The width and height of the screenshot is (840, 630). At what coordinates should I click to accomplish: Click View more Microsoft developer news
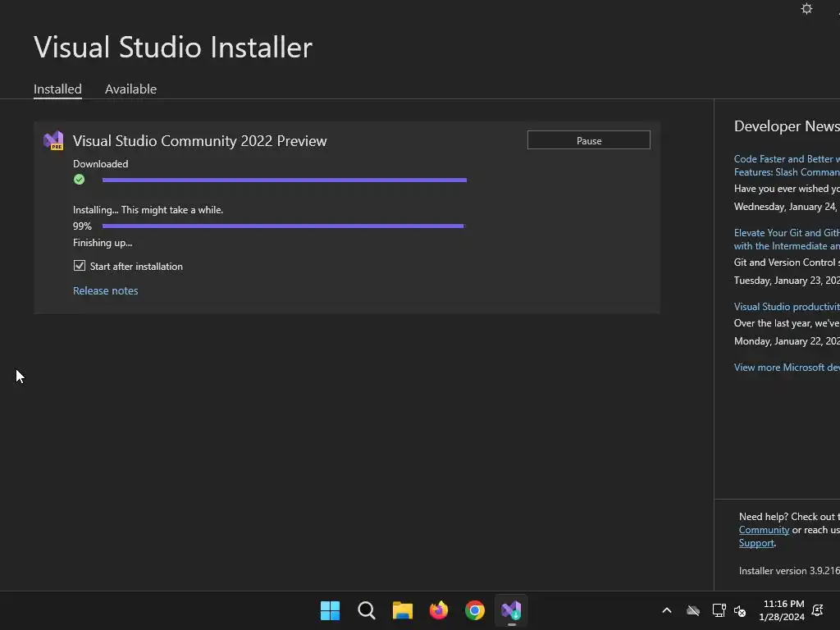pos(787,367)
